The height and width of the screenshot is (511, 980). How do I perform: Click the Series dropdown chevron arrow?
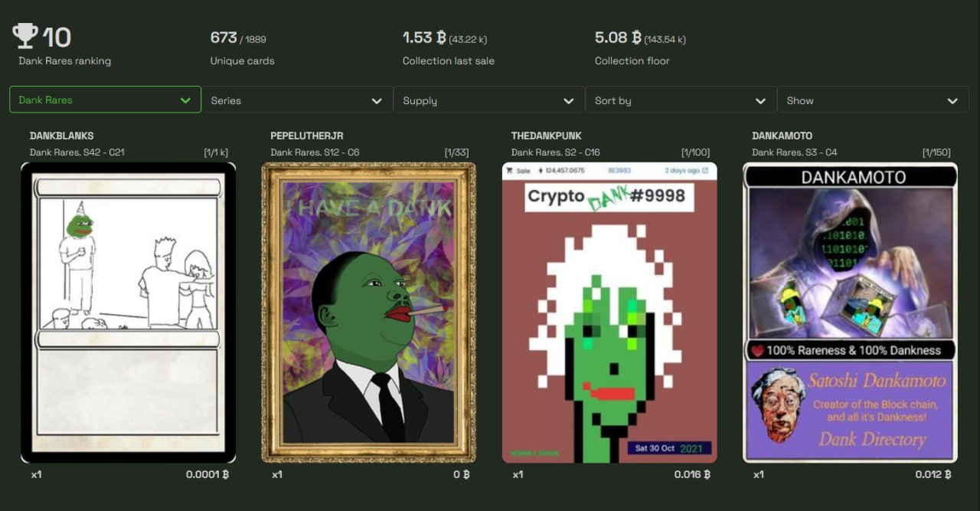tap(377, 101)
